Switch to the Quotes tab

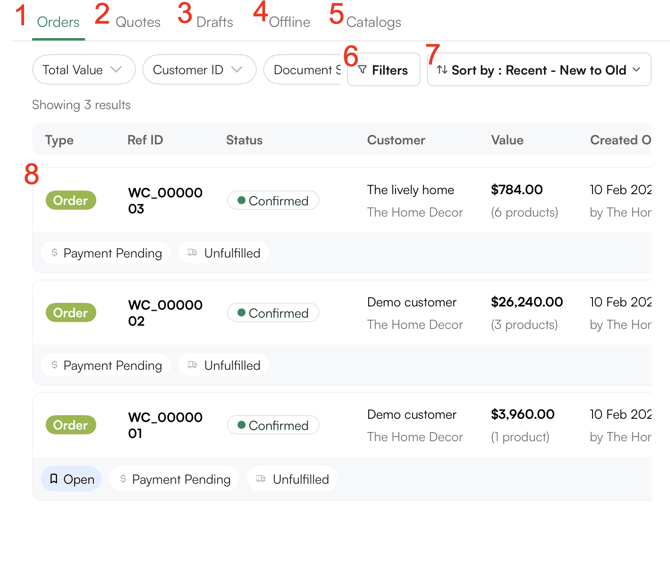click(x=138, y=22)
